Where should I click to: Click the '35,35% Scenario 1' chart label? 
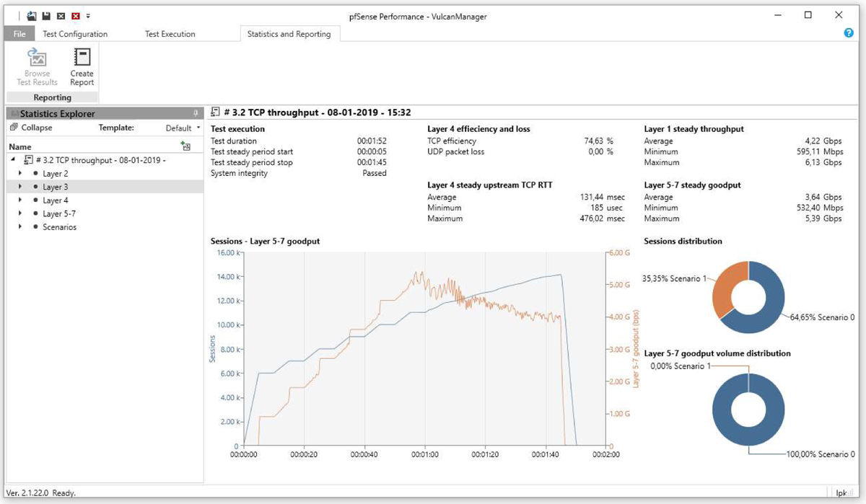674,278
